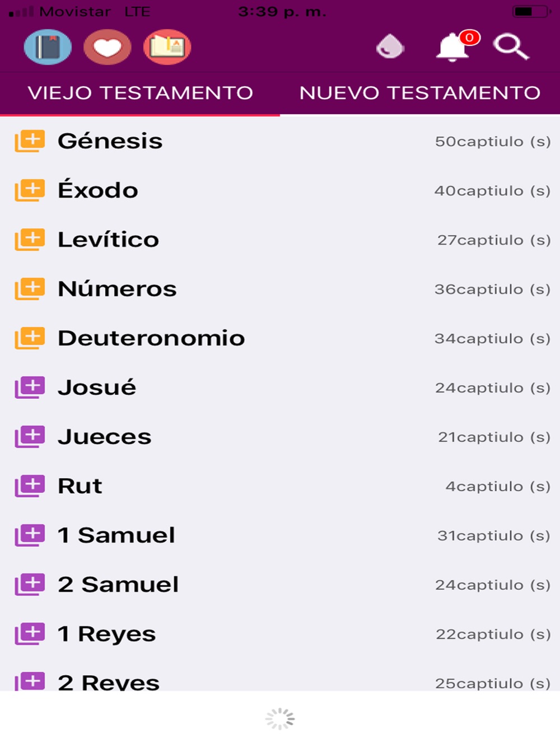Tap the water drop theme icon
The width and height of the screenshot is (560, 747).
(x=390, y=46)
